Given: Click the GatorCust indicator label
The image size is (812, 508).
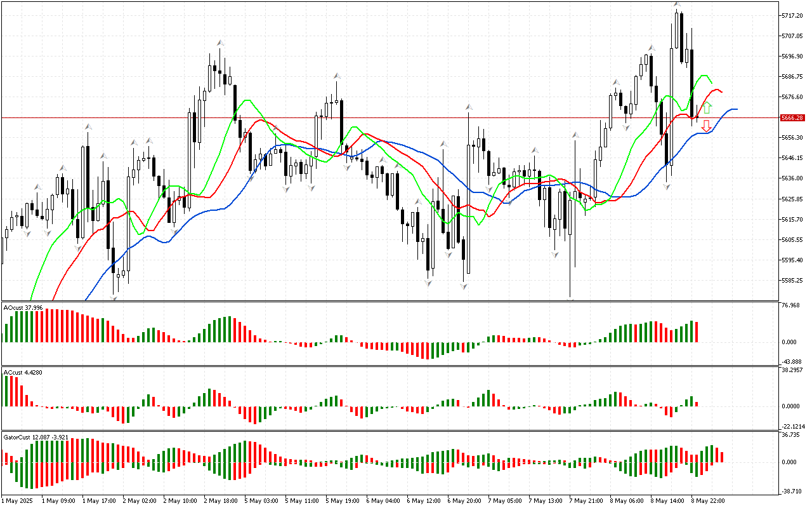Looking at the screenshot, I should (x=36, y=438).
